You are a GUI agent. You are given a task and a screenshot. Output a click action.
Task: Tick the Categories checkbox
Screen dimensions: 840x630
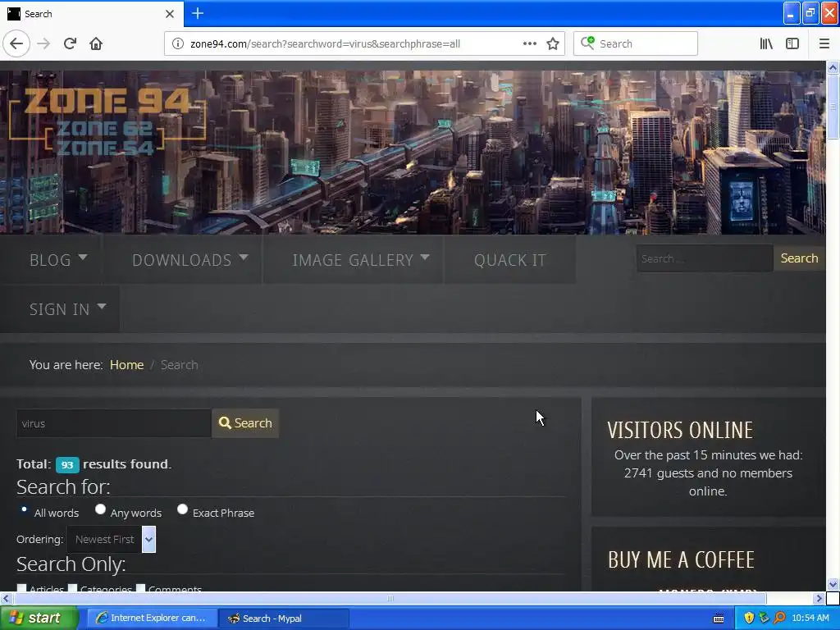tap(73, 588)
